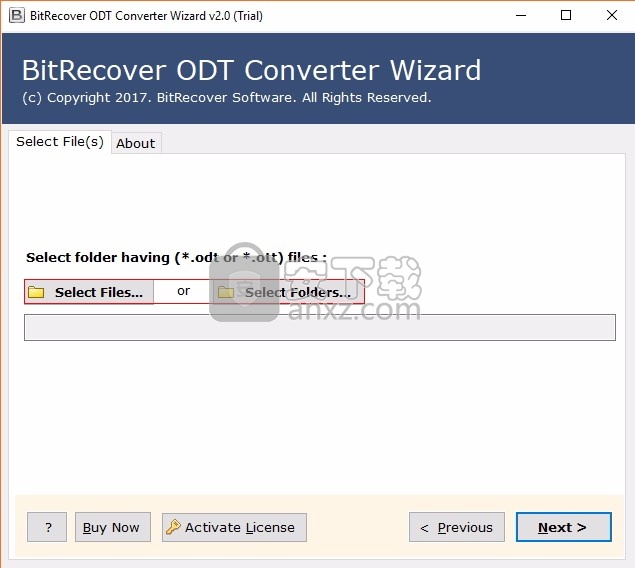Click the Activate License button label
This screenshot has width=635, height=568.
click(x=240, y=527)
